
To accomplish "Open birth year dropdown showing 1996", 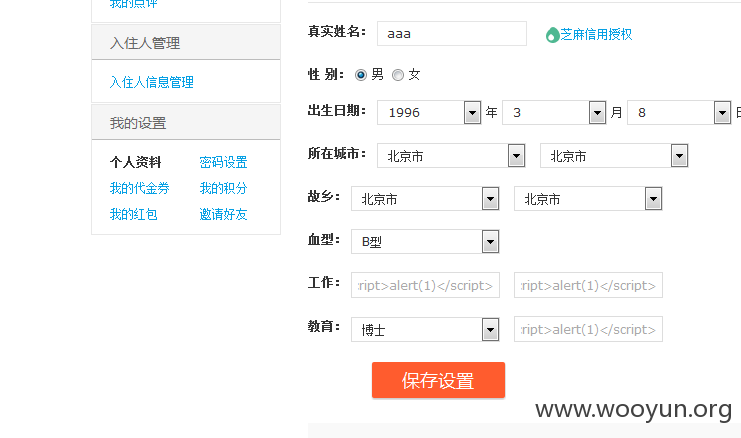I will (429, 112).
